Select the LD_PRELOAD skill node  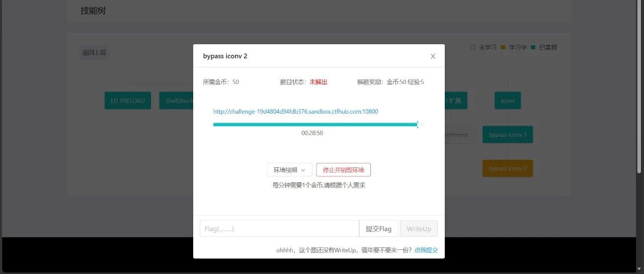128,101
